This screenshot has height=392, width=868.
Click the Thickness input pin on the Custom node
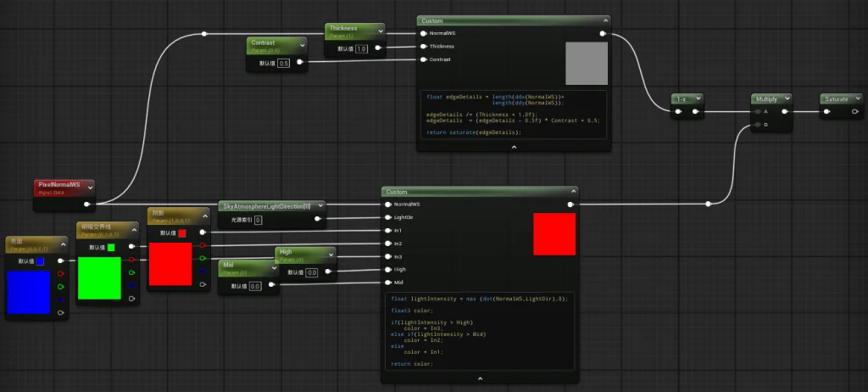point(424,47)
